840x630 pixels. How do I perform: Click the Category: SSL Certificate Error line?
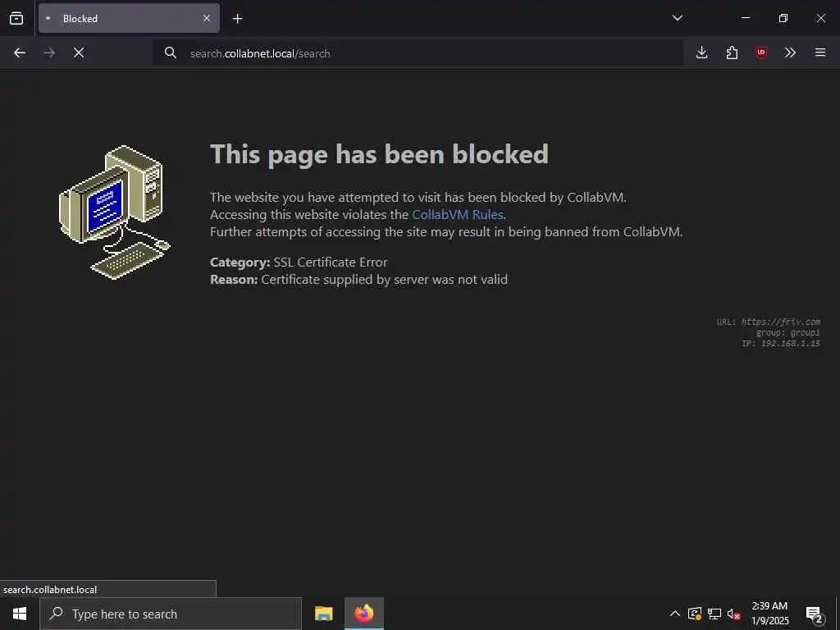(299, 262)
